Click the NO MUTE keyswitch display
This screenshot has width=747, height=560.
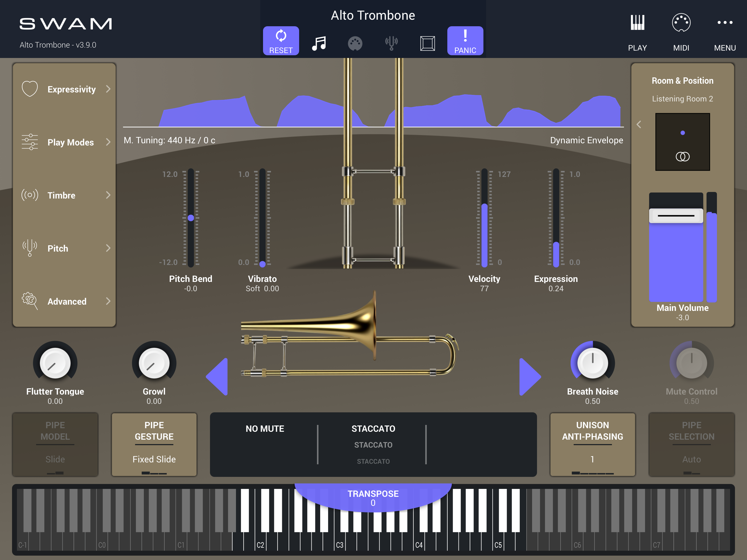tap(265, 428)
